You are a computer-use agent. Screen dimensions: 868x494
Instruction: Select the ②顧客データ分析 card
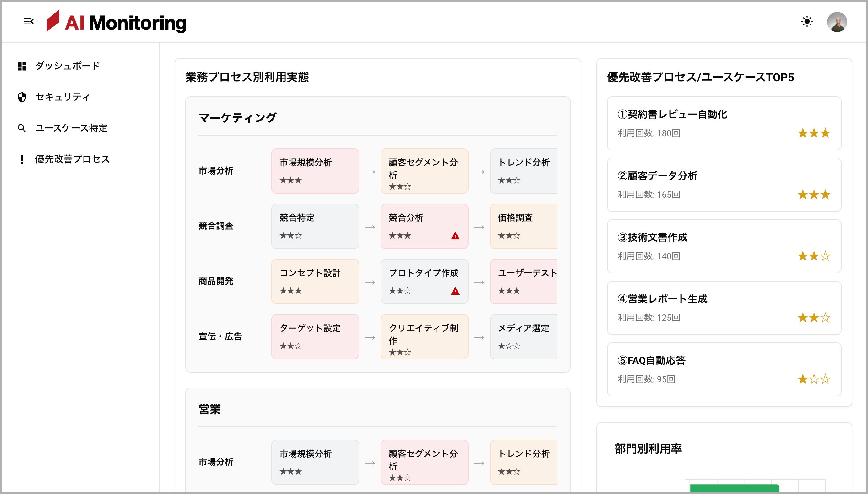724,185
